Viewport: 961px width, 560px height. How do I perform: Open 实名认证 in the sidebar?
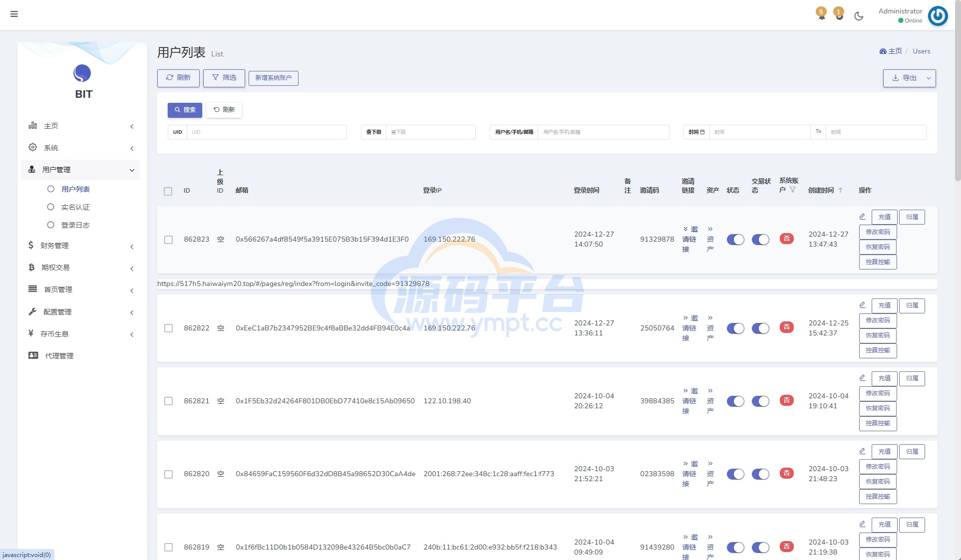click(x=75, y=207)
